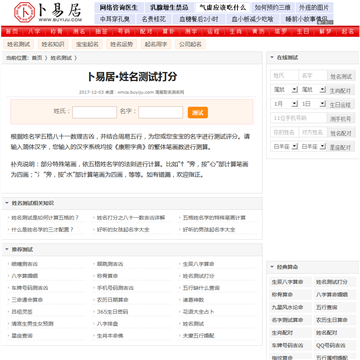Collapse the 姓名测试相关知识 section arrow

tap(7, 203)
